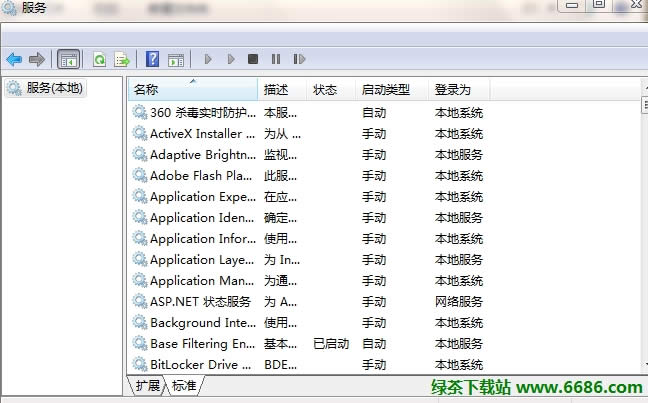Click the Stop Service square icon

(x=253, y=60)
